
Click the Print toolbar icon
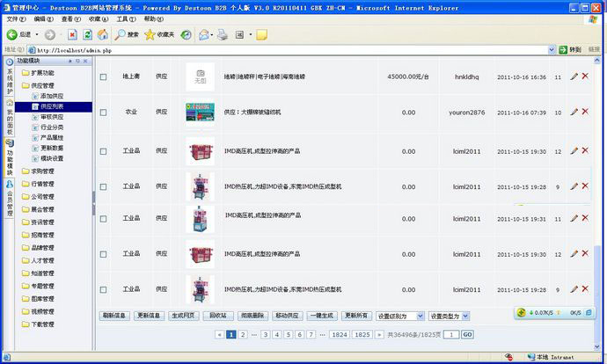(223, 34)
